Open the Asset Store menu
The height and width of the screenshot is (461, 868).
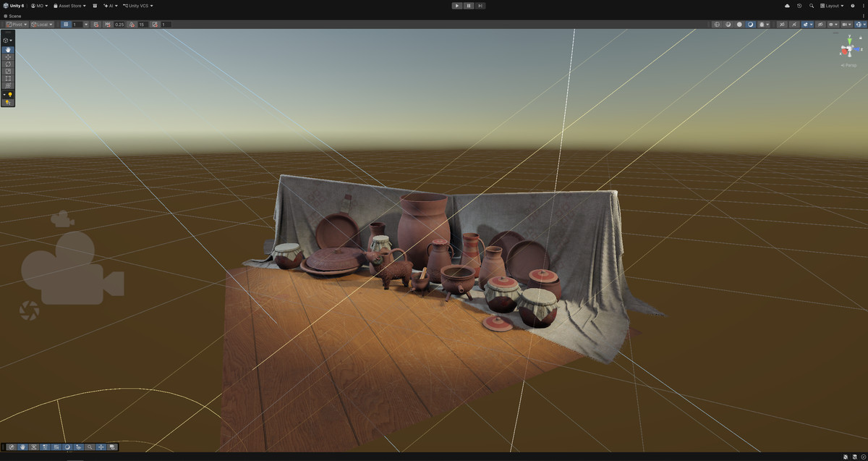[69, 6]
